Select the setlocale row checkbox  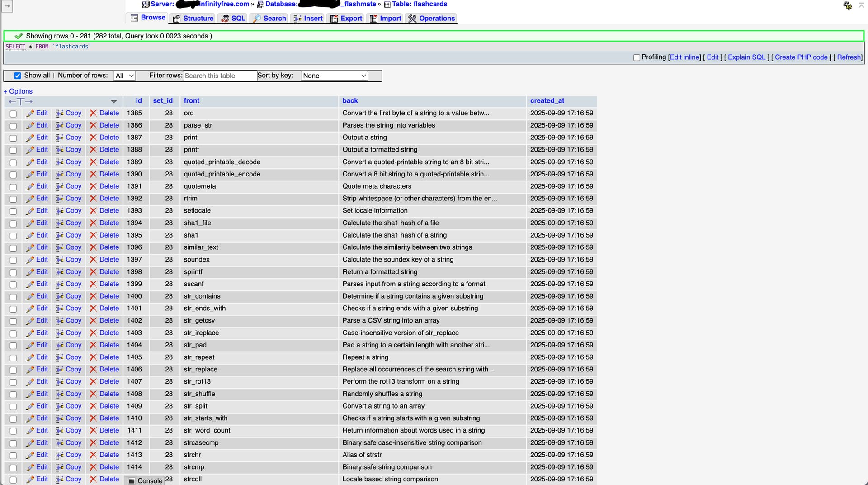point(13,211)
